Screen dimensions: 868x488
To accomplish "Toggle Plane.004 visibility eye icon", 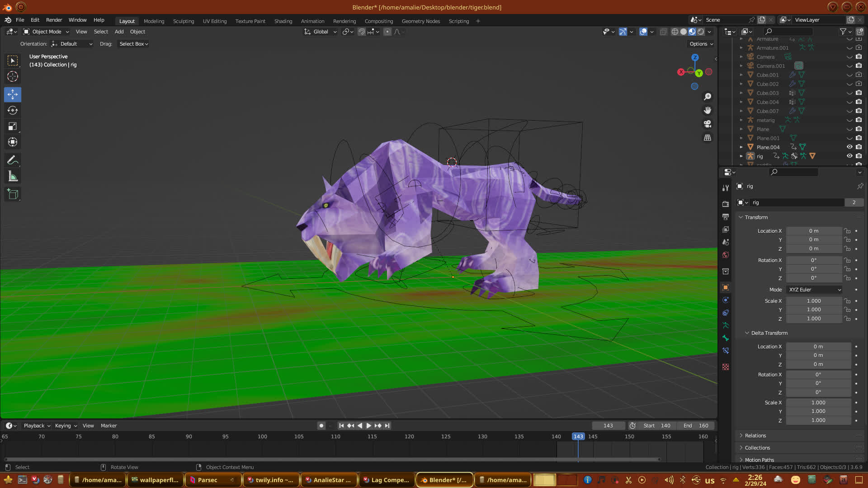I will [x=849, y=147].
